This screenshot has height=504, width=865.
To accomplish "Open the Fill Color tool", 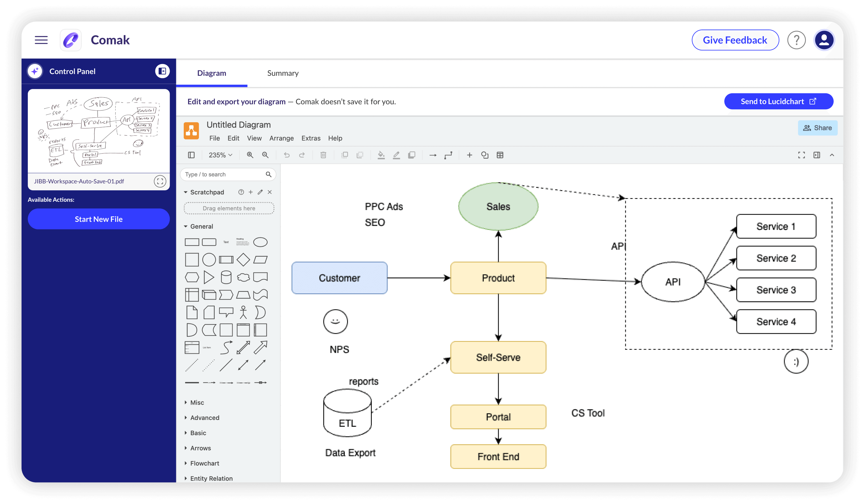I will 381,155.
